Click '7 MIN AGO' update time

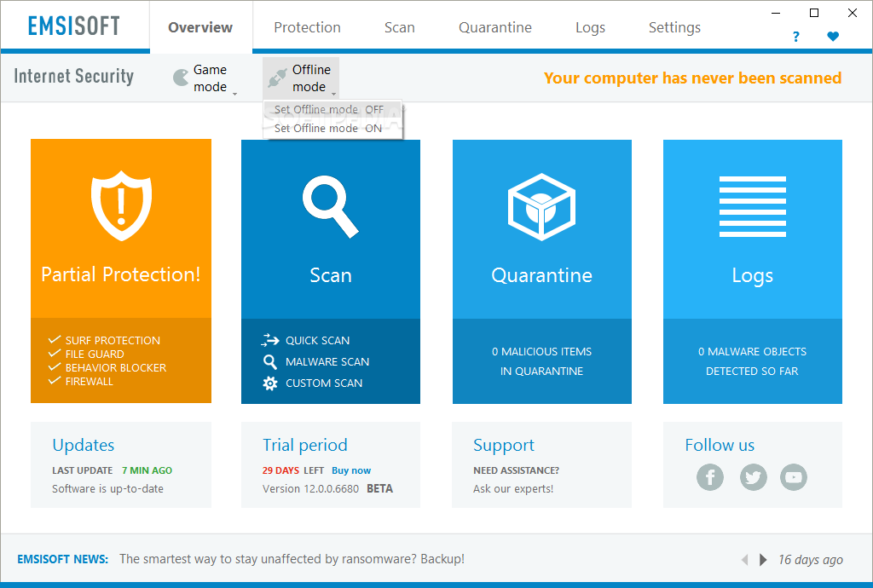click(147, 470)
